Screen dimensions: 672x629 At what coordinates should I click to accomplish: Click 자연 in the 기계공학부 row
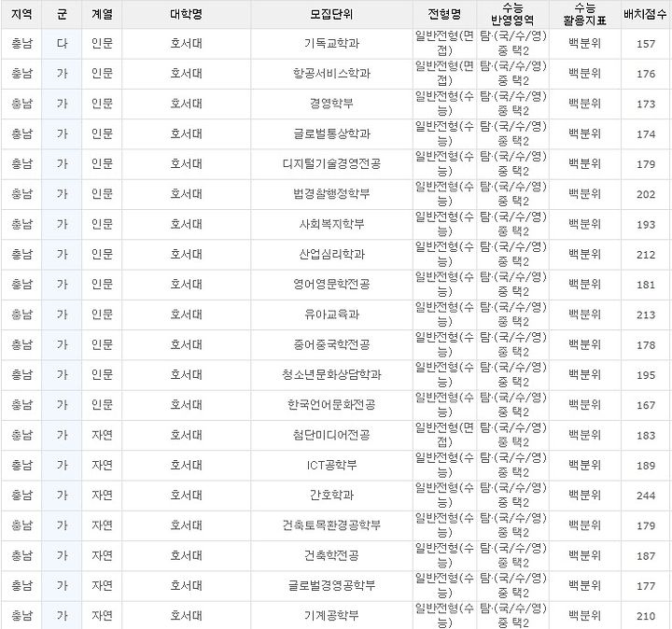(x=102, y=615)
